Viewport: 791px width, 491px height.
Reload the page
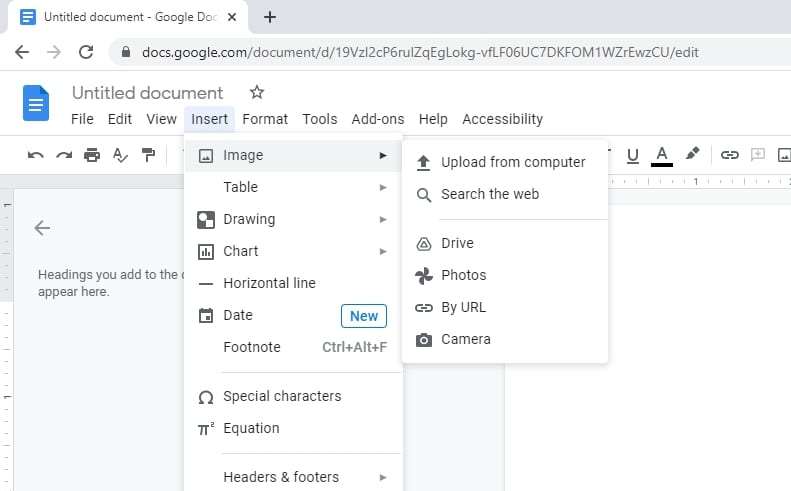(x=86, y=52)
